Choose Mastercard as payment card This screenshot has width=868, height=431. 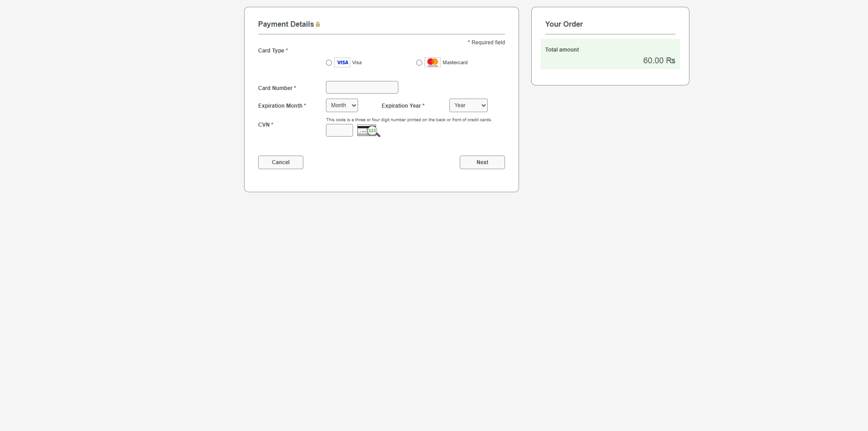pos(419,62)
